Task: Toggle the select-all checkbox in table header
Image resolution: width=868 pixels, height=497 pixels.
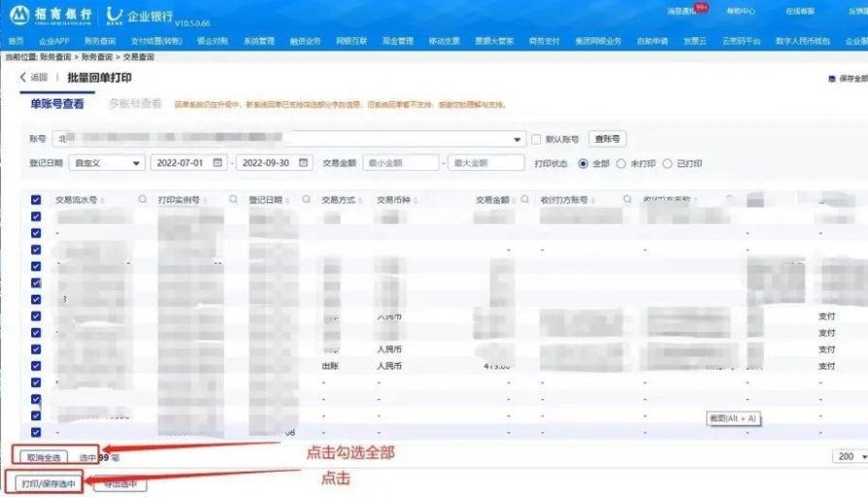Action: coord(36,199)
